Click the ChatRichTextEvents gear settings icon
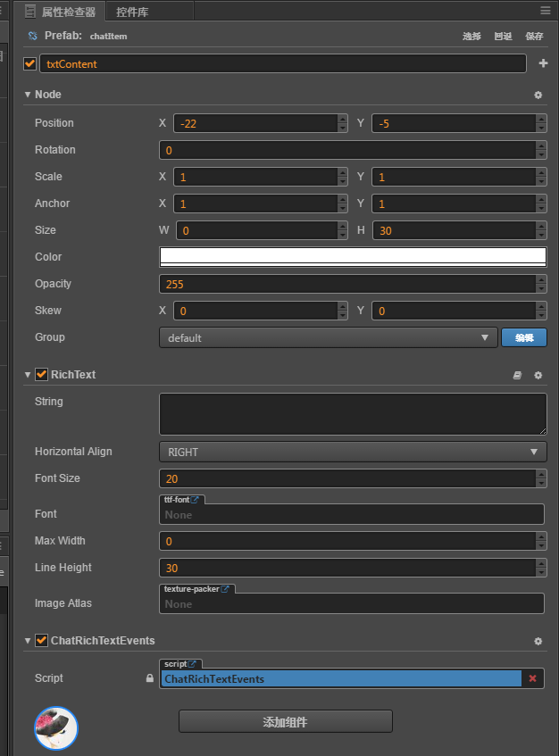Image resolution: width=559 pixels, height=756 pixels. tap(538, 641)
